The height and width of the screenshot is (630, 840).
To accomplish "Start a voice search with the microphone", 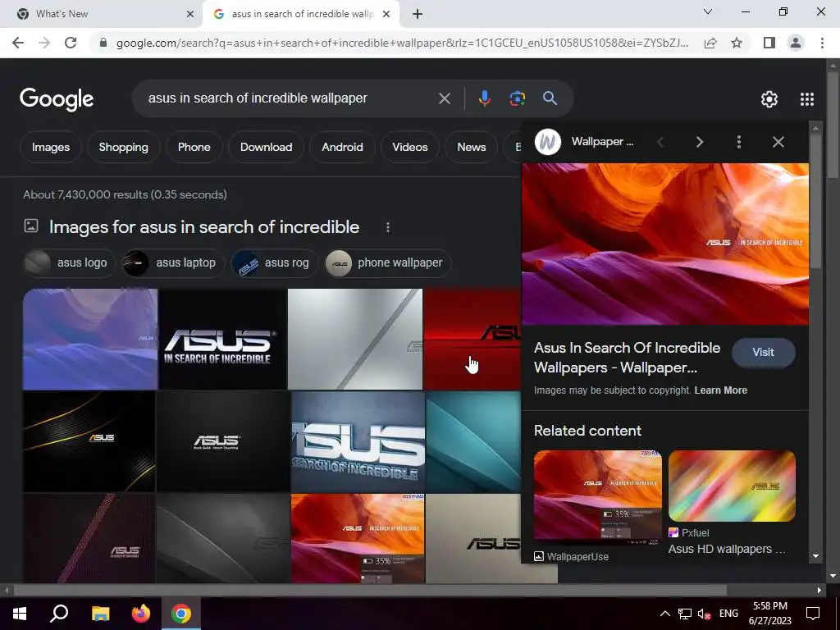I will point(484,98).
